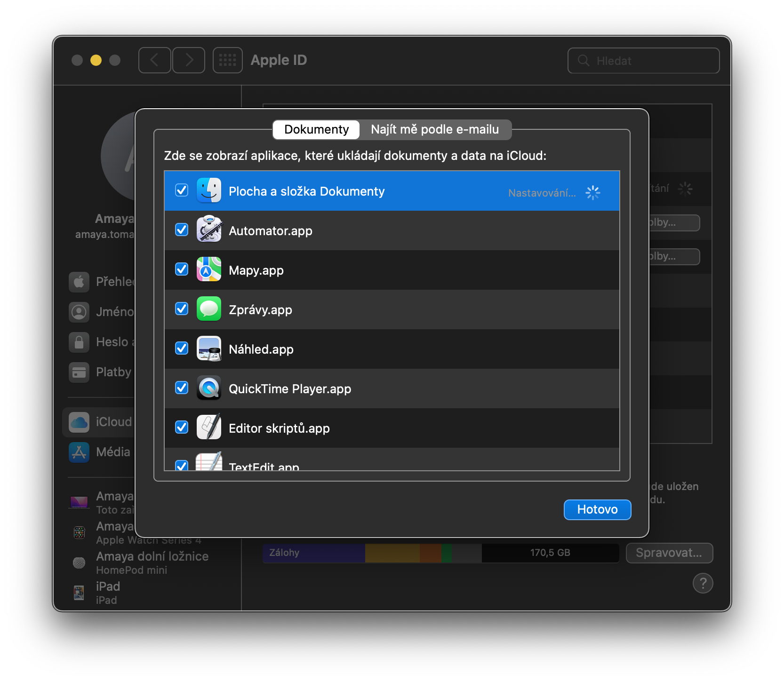The width and height of the screenshot is (784, 681).
Task: Click the HomePod mini device icon
Action: coord(79,562)
